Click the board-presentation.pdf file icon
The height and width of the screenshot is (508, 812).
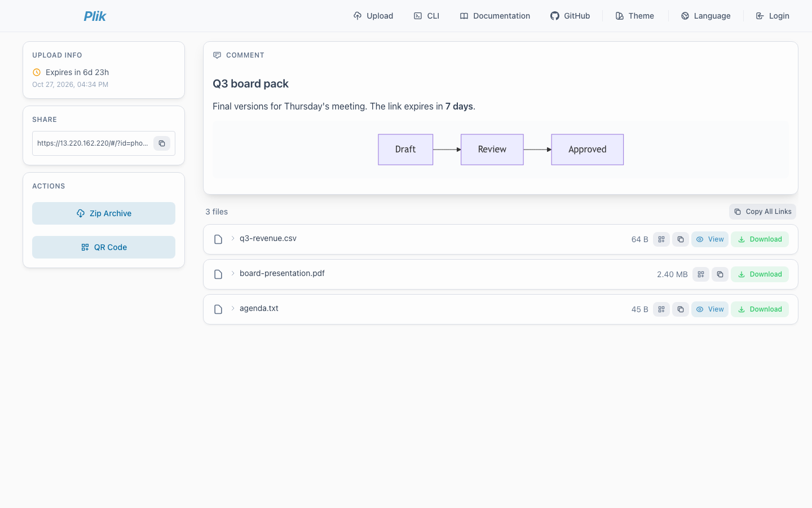(x=218, y=274)
